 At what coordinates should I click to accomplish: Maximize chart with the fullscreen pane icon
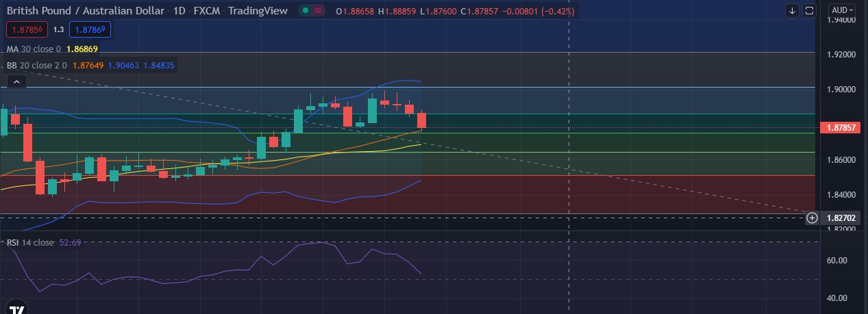point(809,10)
